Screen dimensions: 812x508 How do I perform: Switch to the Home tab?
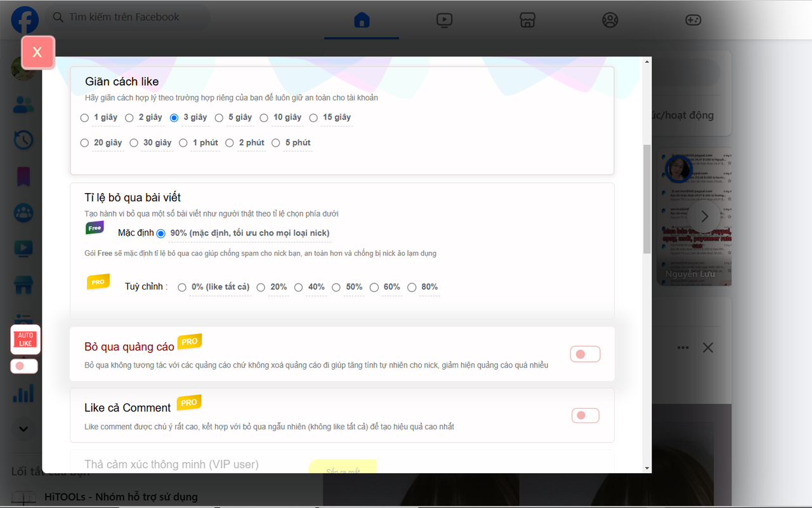click(361, 20)
